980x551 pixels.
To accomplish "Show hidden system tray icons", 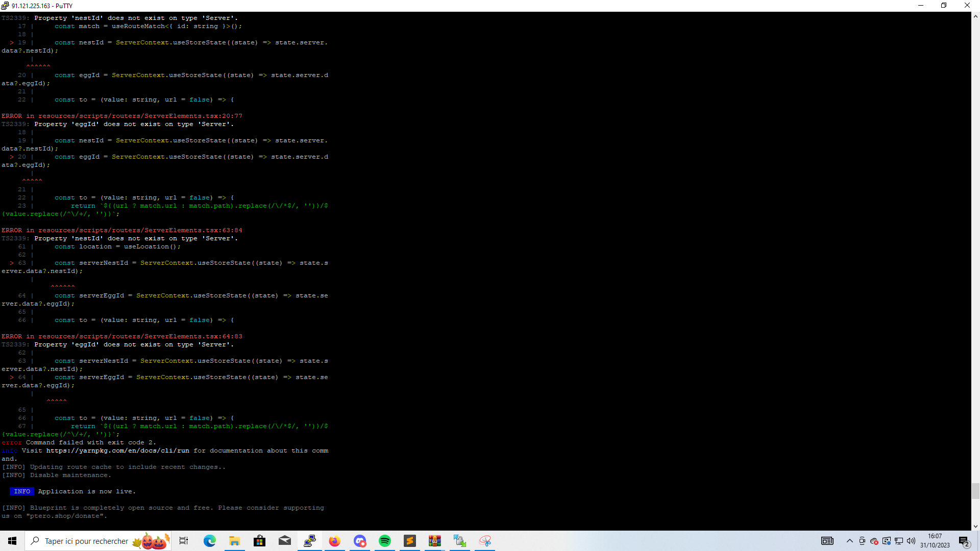I will pos(850,541).
